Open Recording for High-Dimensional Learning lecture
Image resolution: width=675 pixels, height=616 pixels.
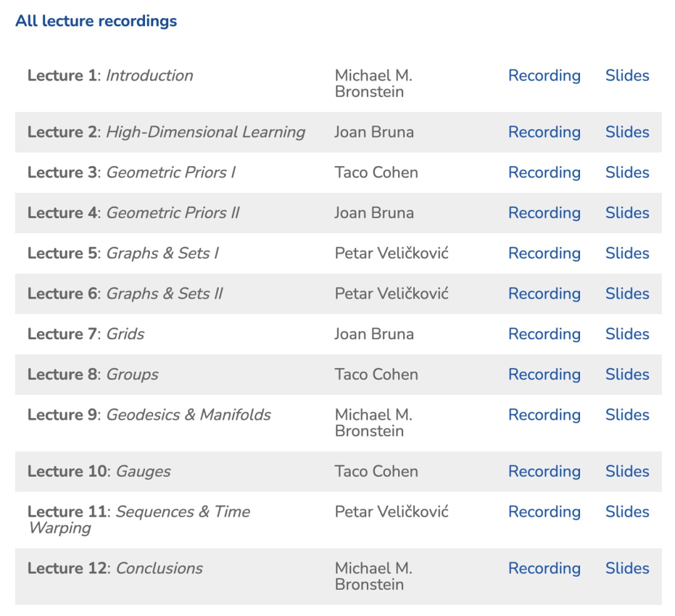click(x=544, y=132)
